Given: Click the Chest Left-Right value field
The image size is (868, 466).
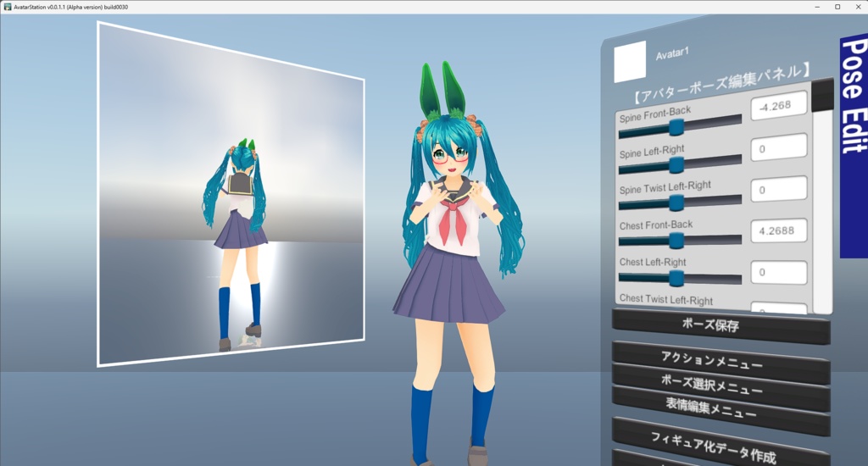Looking at the screenshot, I should pyautogui.click(x=779, y=272).
